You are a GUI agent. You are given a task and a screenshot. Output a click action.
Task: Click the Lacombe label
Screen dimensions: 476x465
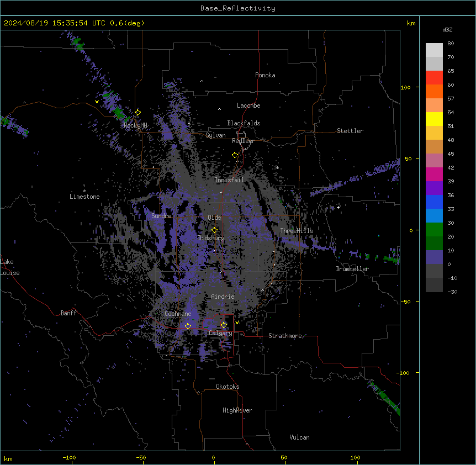pos(248,105)
